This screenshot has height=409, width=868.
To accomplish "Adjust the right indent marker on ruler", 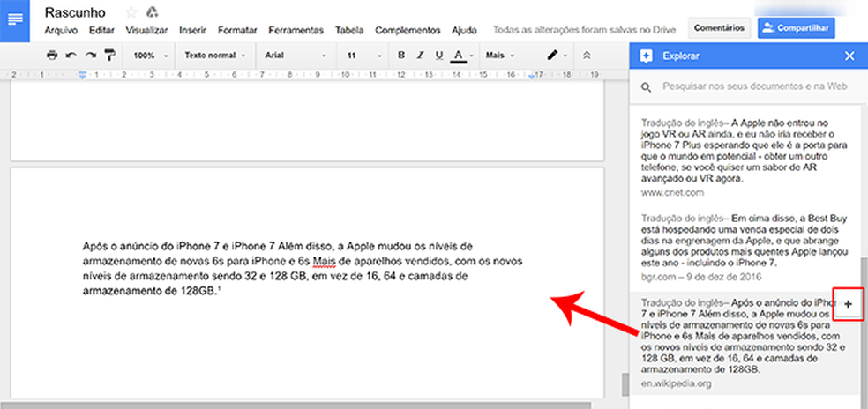I will (x=533, y=76).
